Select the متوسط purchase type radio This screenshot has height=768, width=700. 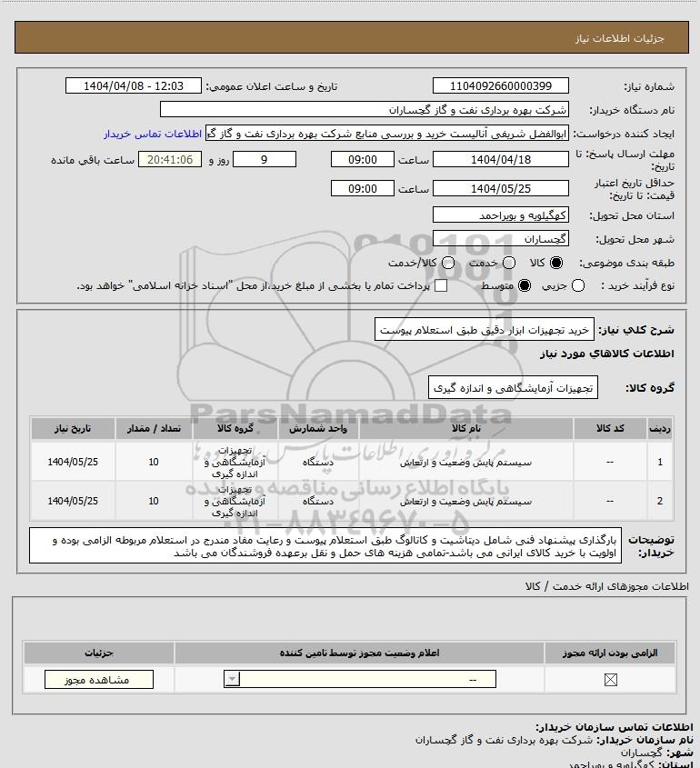pos(525,285)
